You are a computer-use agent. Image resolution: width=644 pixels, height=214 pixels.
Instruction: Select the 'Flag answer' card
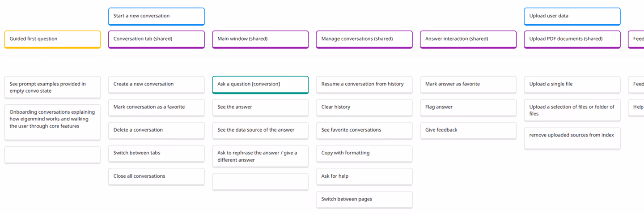tap(468, 107)
